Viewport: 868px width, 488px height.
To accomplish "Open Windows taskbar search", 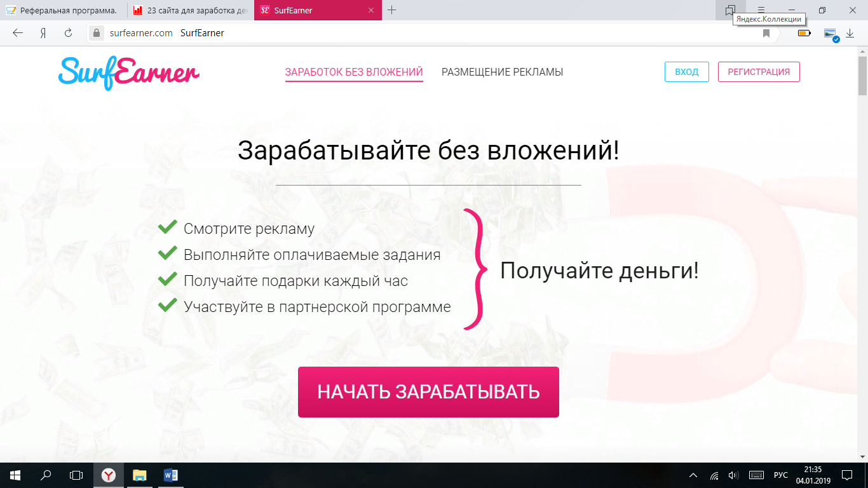I will (x=46, y=475).
